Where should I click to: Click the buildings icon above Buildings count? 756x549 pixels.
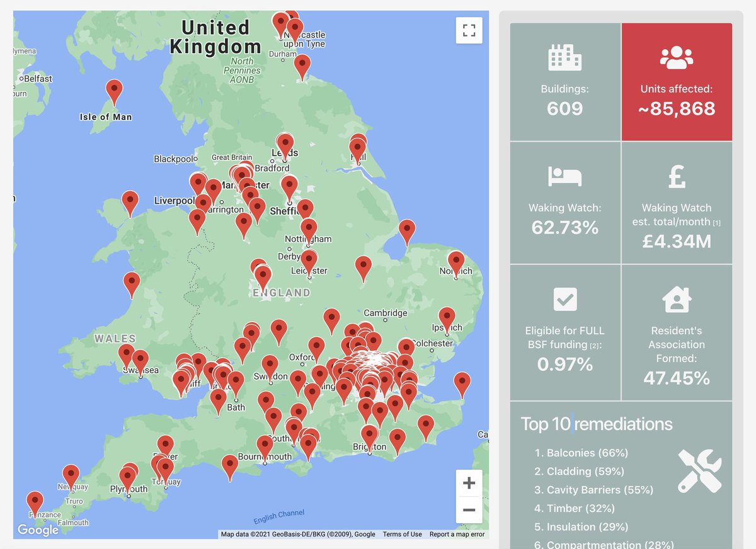(565, 57)
